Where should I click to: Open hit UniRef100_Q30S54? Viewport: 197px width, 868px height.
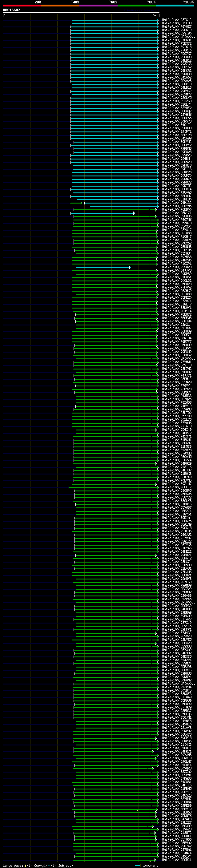[x=176, y=226]
